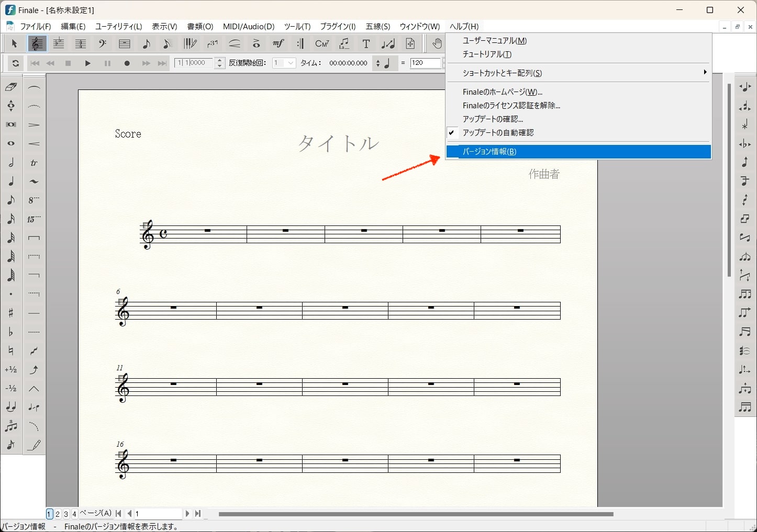Pick the Eraser in the entry palette
Viewport: 757px width, 532px height.
[11, 87]
